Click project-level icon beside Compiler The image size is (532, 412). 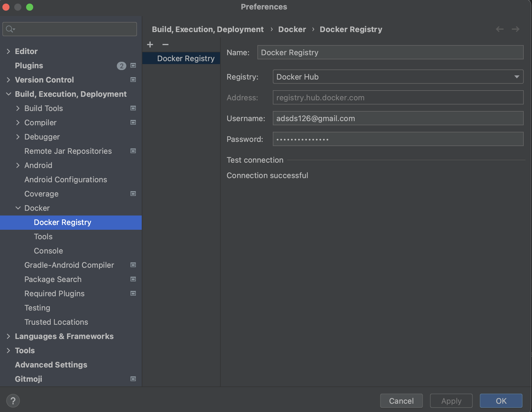click(x=133, y=123)
